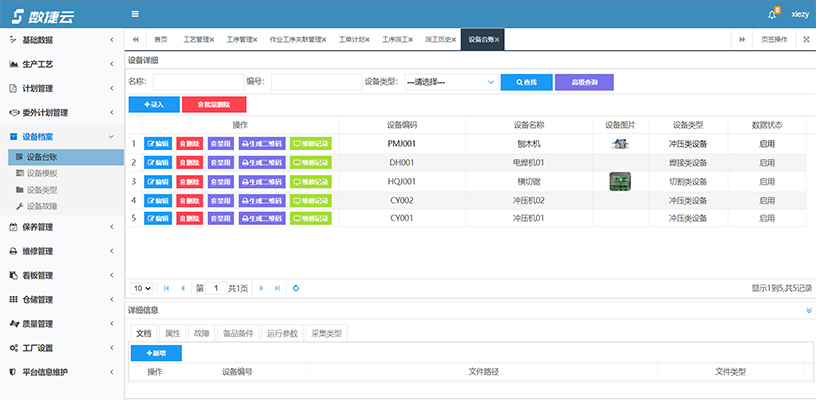Switch to the 故障 detail tab
Screen dimensions: 816x400
point(201,333)
